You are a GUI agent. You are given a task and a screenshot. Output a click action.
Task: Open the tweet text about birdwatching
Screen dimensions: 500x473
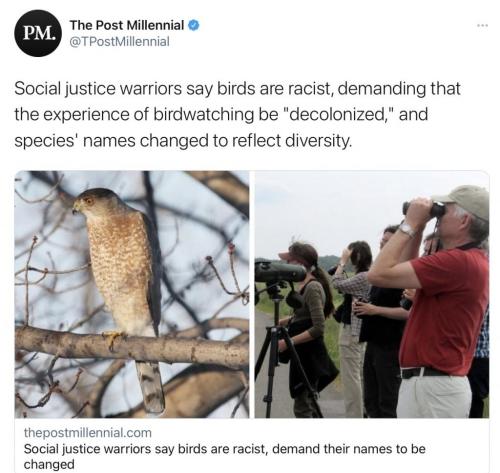pyautogui.click(x=237, y=114)
